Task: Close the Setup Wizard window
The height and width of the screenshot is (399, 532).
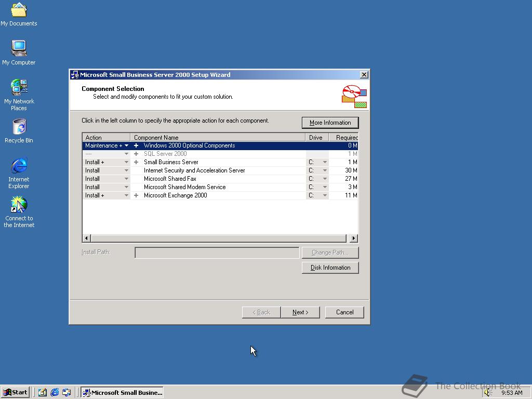Action: 364,75
